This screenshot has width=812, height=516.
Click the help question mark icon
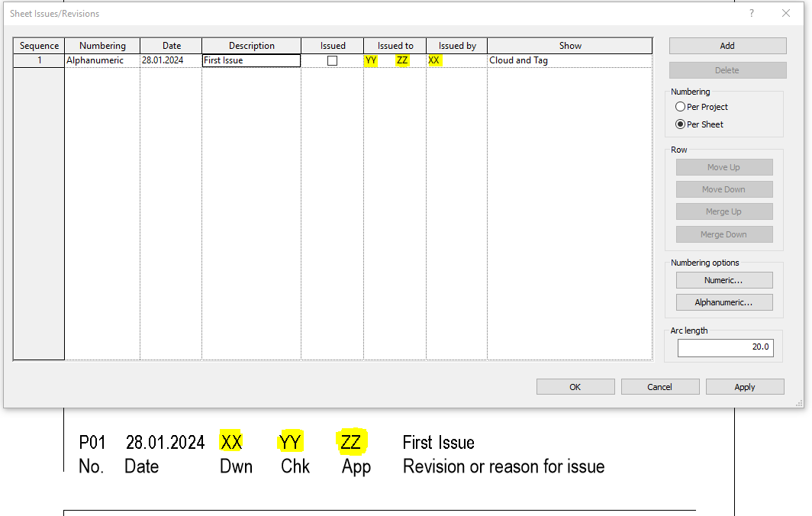(x=751, y=13)
